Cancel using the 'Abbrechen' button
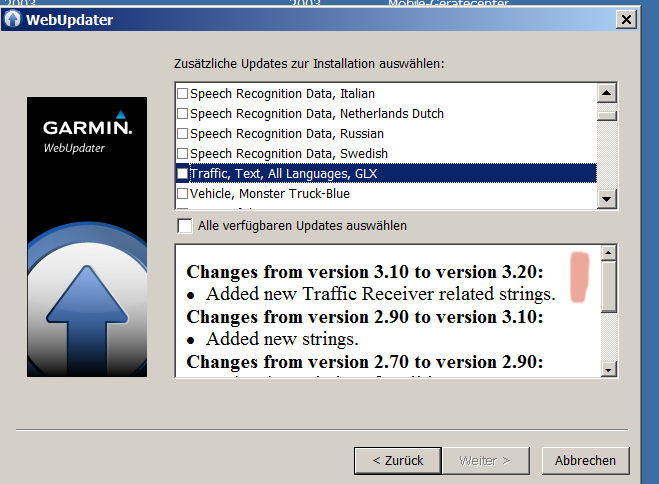The height and width of the screenshot is (484, 659). click(x=585, y=460)
